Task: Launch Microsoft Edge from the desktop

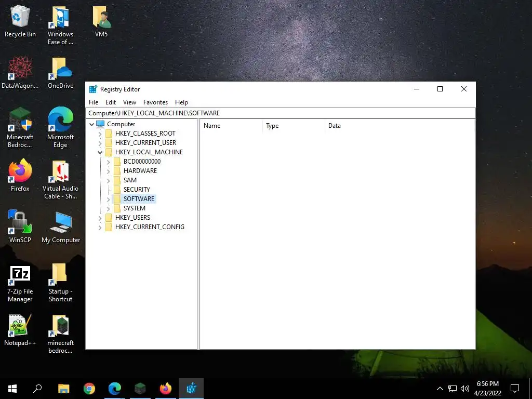Action: click(60, 128)
